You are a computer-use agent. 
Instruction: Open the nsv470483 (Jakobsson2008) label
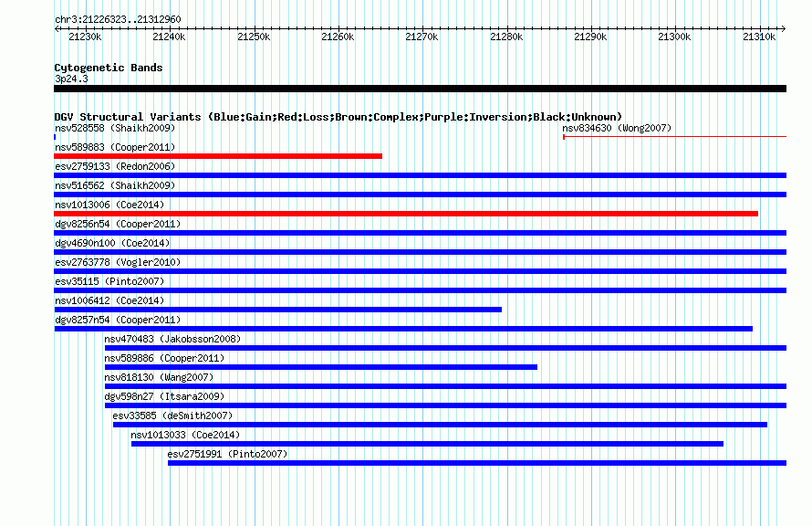point(172,339)
